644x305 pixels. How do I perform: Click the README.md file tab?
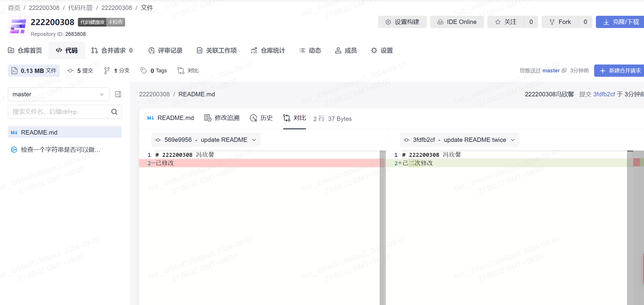point(171,118)
